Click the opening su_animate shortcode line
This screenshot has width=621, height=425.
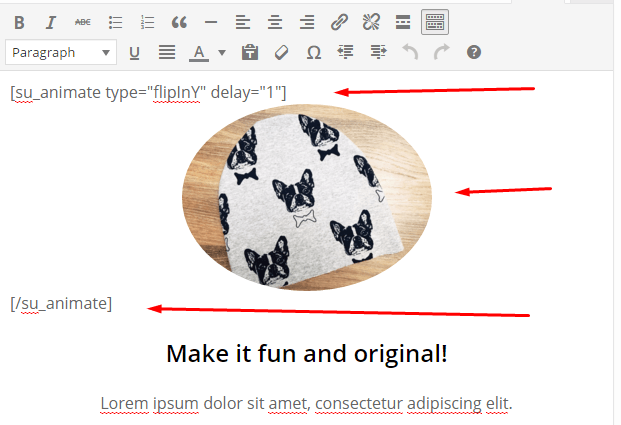[x=148, y=93]
